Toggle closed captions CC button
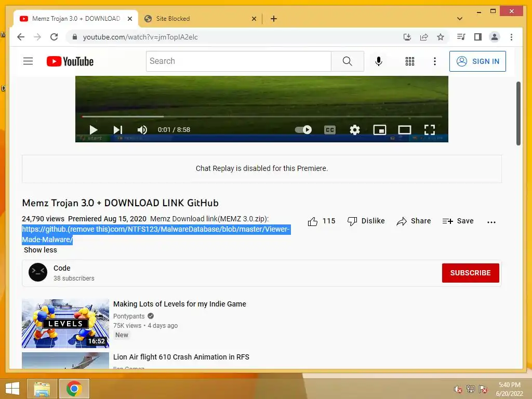 coord(330,129)
